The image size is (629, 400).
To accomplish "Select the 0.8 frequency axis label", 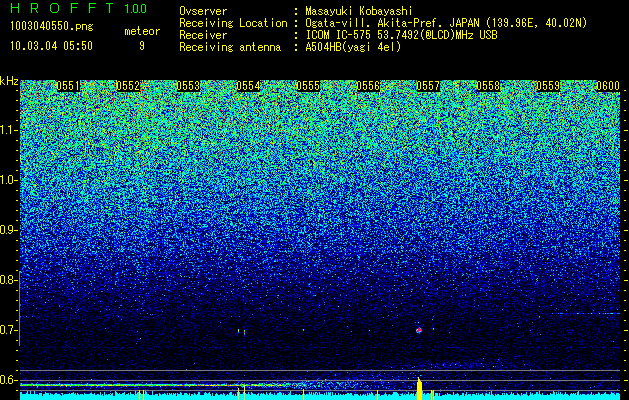I will [x=8, y=280].
